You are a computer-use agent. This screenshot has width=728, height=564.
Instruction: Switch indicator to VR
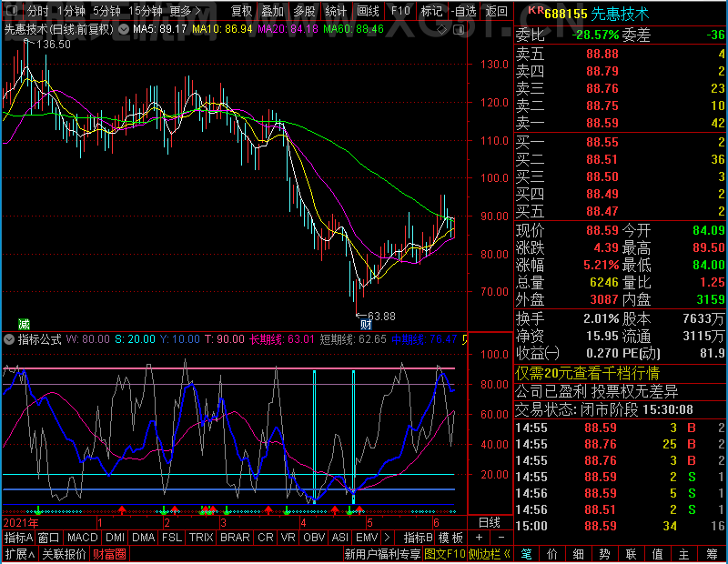tap(288, 538)
